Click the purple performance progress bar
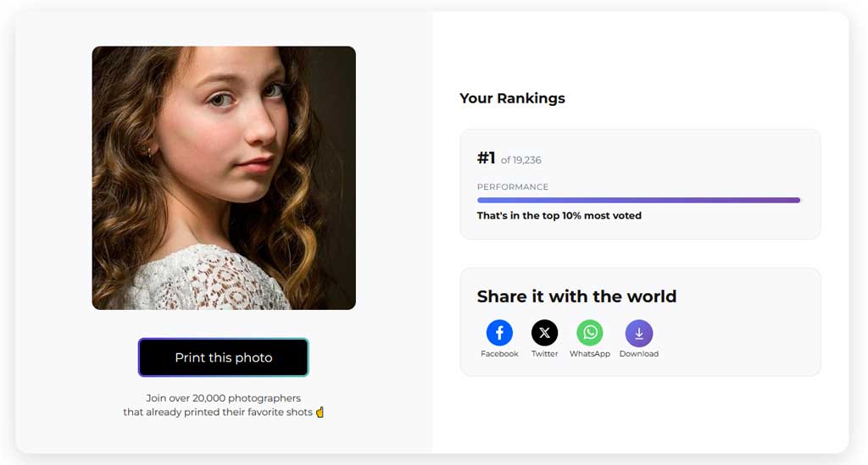Image resolution: width=868 pixels, height=465 pixels. point(638,201)
